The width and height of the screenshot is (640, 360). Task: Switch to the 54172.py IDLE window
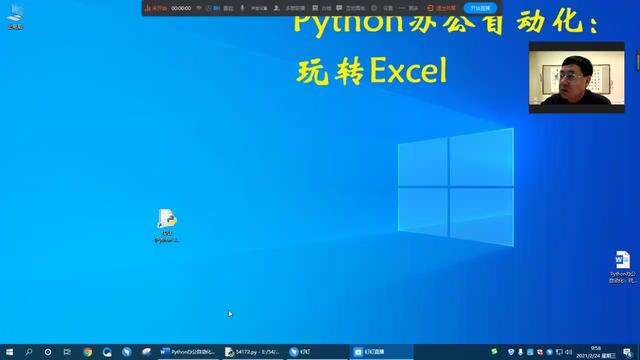(x=253, y=352)
